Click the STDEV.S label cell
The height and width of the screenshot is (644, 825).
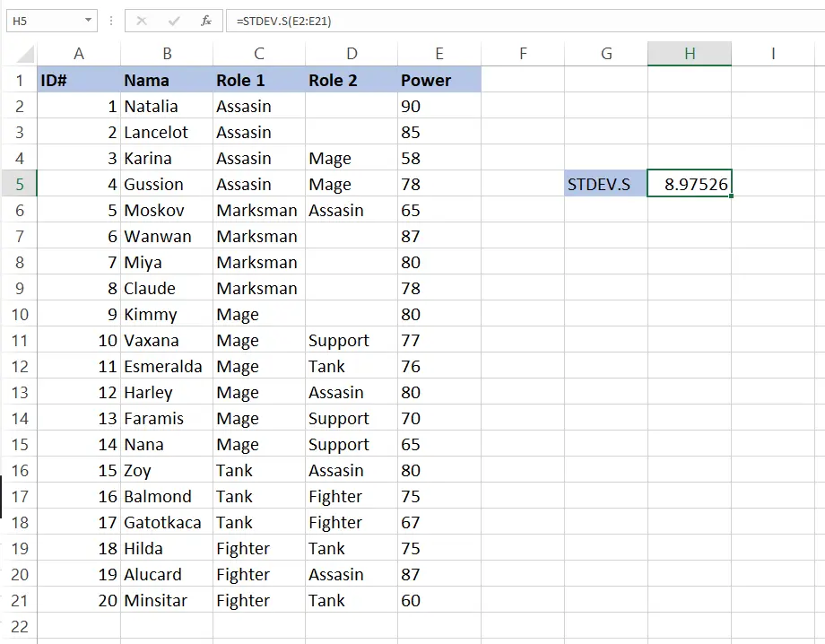click(x=606, y=184)
